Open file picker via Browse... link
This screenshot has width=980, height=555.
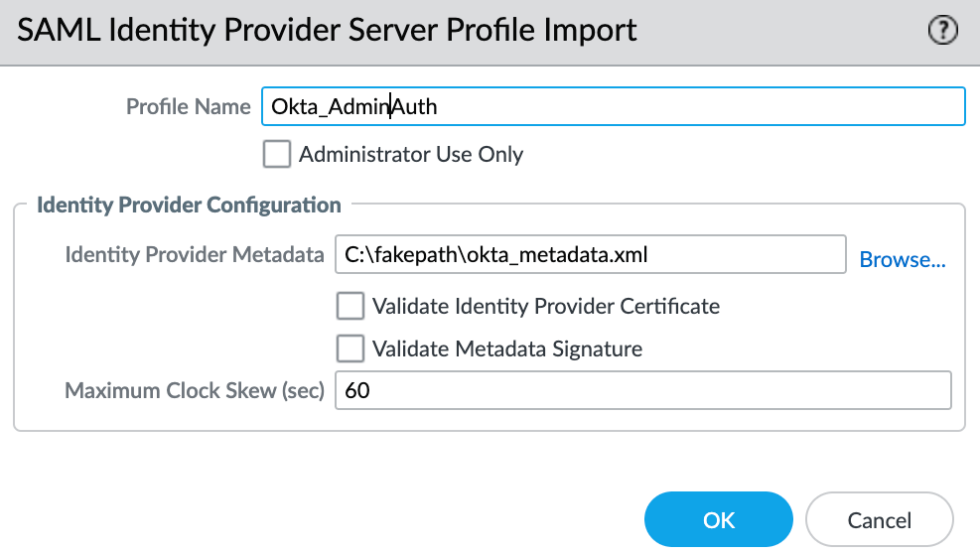point(902,259)
